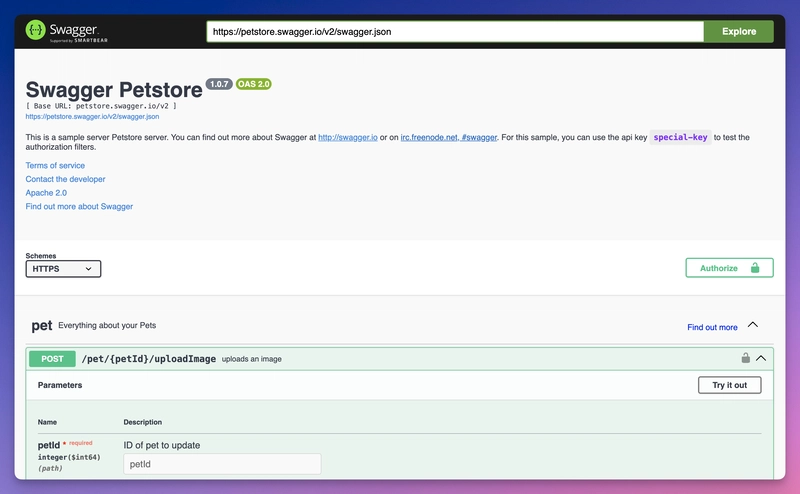The height and width of the screenshot is (494, 800).
Task: Click Find out more in pet section
Action: click(x=712, y=327)
